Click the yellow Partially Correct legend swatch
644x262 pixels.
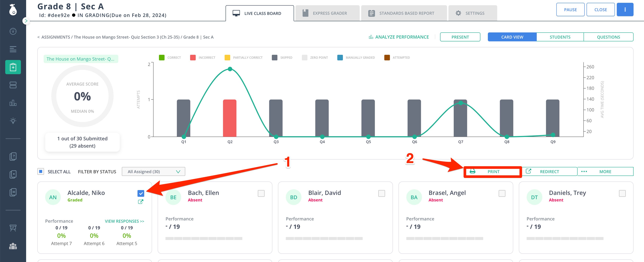(227, 57)
